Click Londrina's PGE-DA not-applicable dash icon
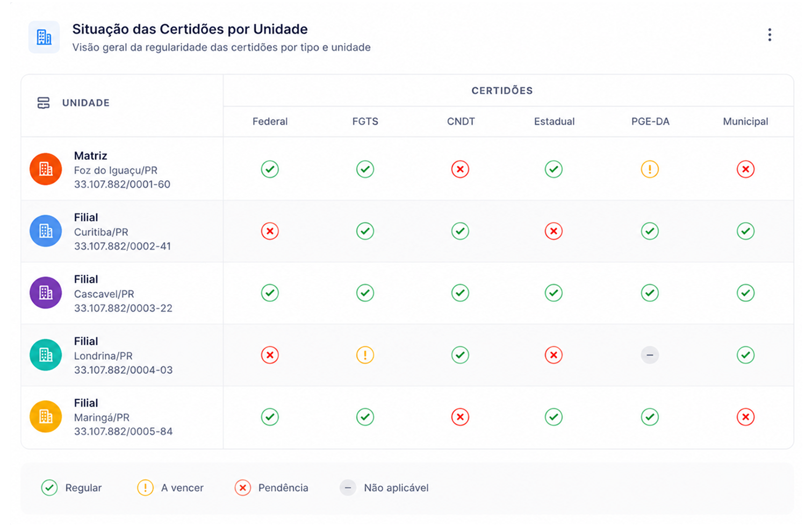The width and height of the screenshot is (812, 526). pos(650,355)
